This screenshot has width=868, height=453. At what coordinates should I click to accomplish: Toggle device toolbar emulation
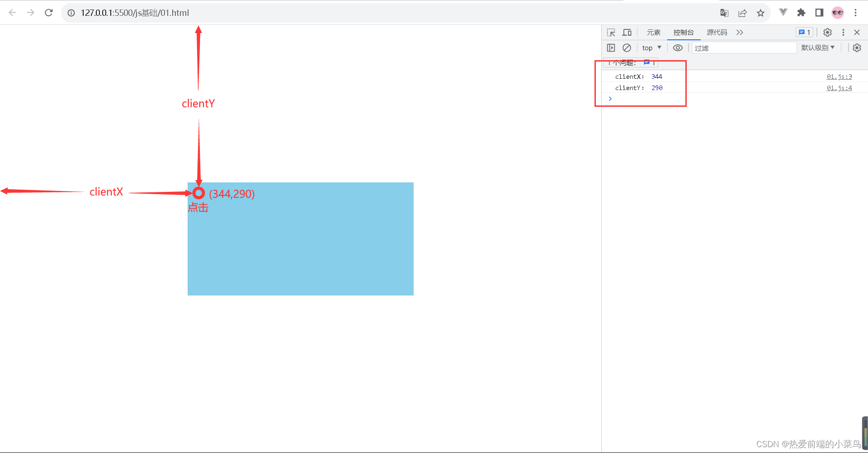click(627, 33)
